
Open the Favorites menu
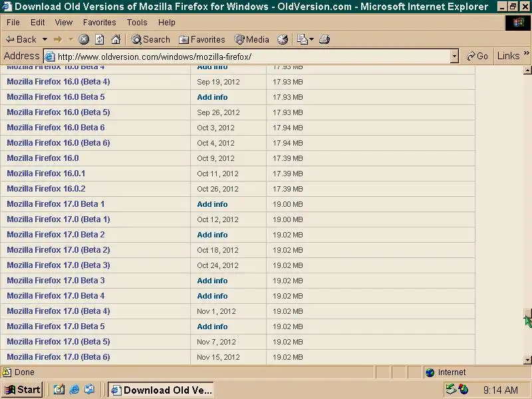click(x=99, y=23)
